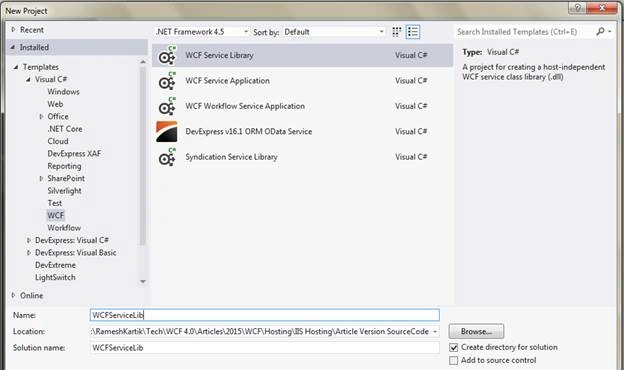
Task: Expand the Office tree node
Action: [41, 117]
